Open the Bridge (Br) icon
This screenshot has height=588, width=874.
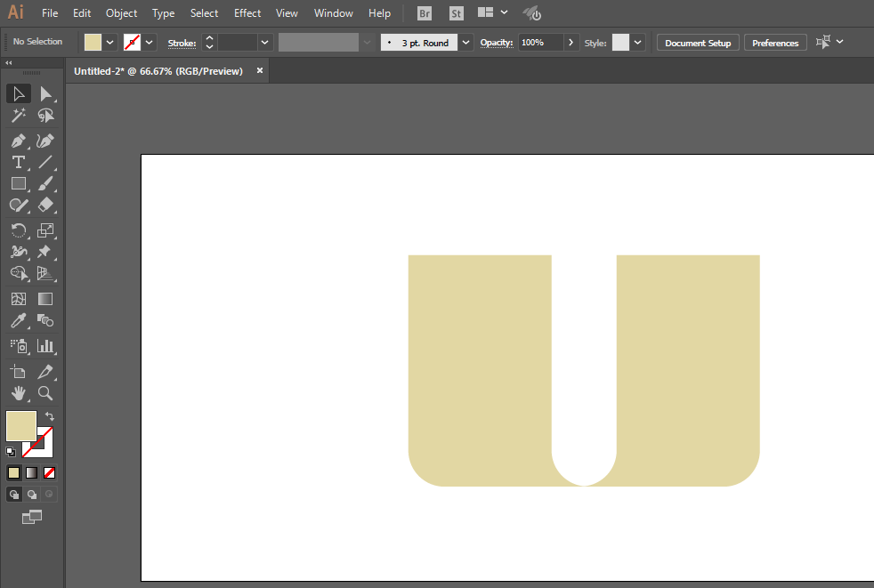click(x=425, y=13)
